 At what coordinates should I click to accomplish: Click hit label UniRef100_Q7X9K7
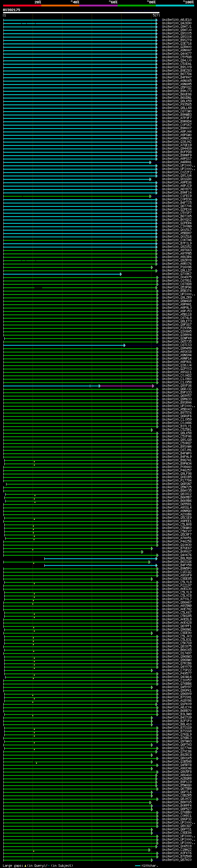tap(177, 274)
